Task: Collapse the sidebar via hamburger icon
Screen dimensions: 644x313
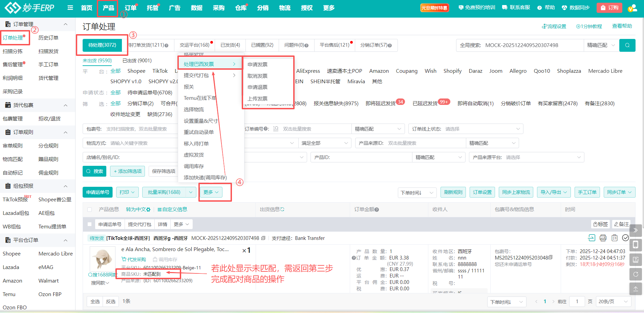Action: 70,7
